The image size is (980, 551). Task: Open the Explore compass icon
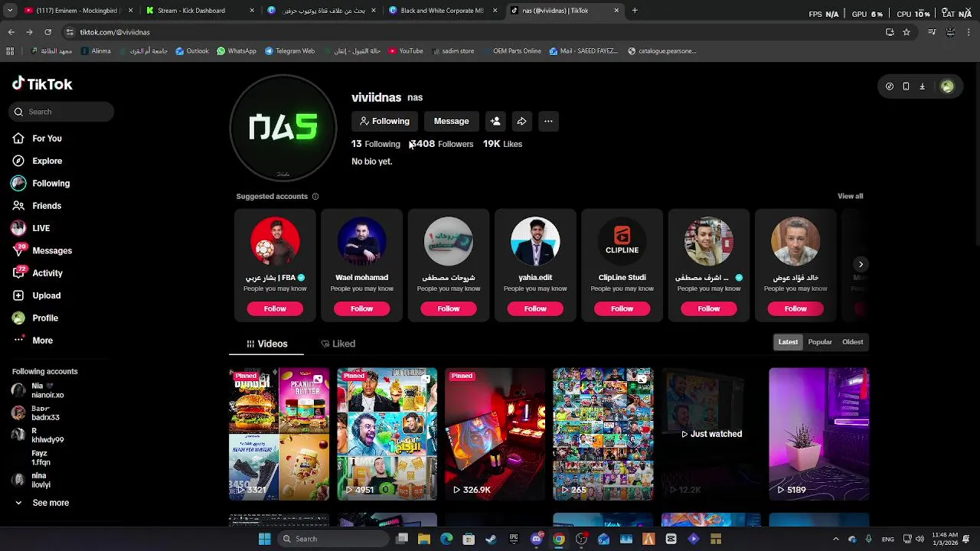[x=18, y=161]
